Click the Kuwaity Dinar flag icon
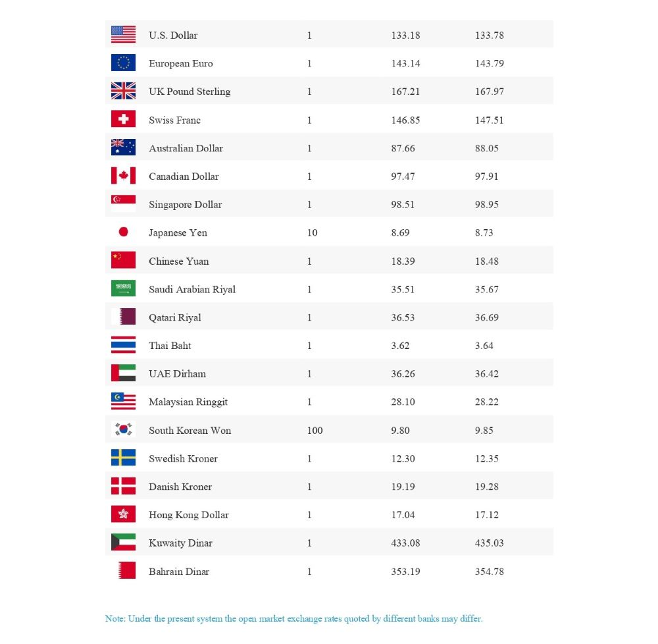The image size is (658, 644). 123,543
